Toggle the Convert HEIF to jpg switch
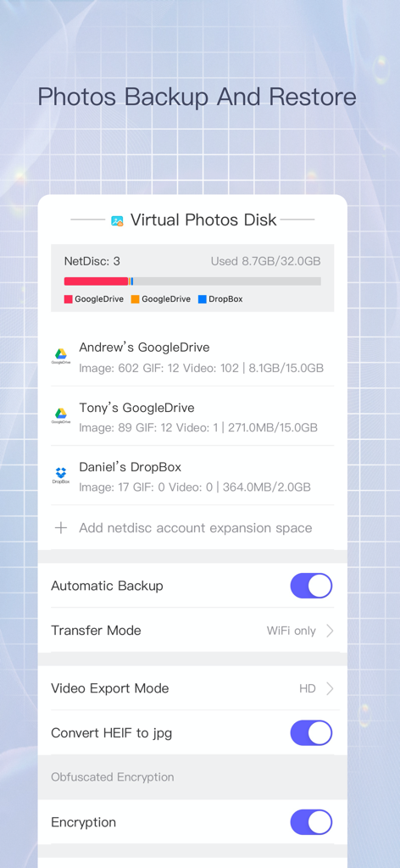Viewport: 400px width, 868px height. 312,733
